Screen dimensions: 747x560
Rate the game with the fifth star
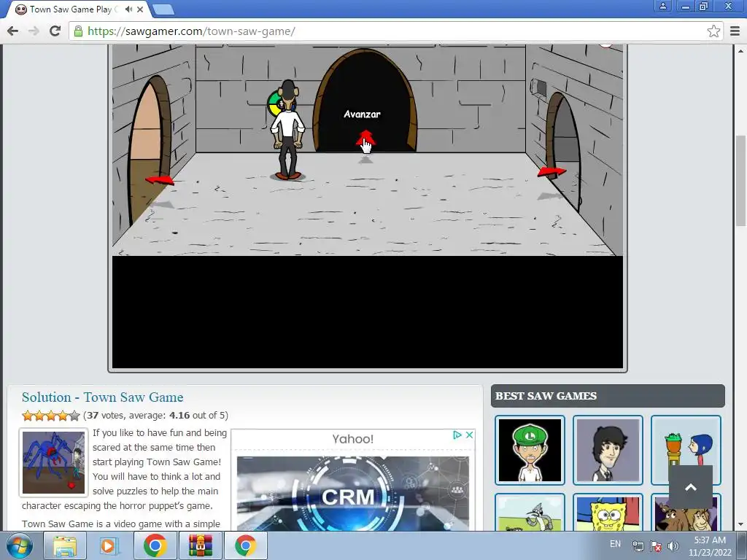pyautogui.click(x=74, y=416)
